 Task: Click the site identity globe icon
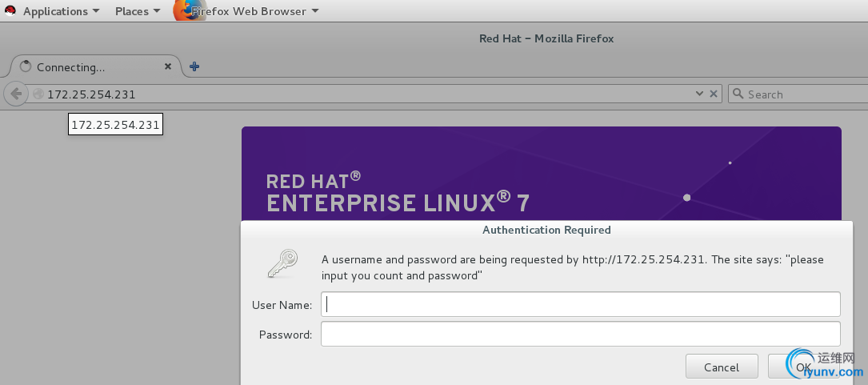coord(38,94)
